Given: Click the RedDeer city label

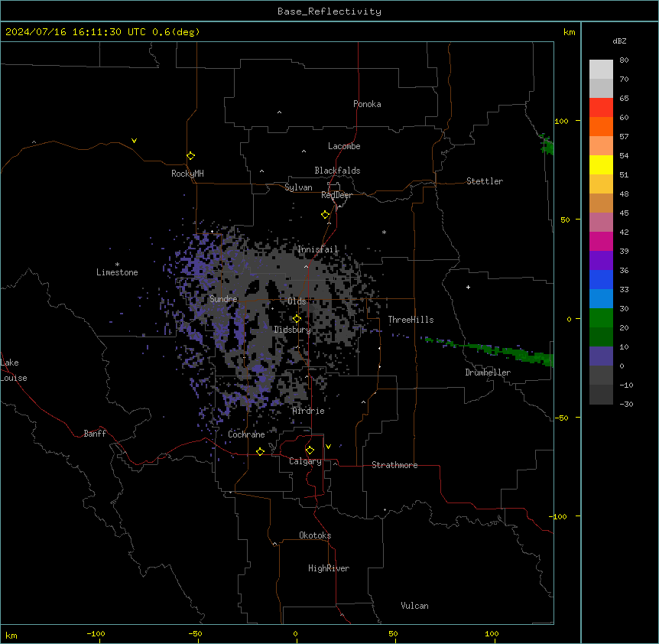Looking at the screenshot, I should tap(336, 195).
